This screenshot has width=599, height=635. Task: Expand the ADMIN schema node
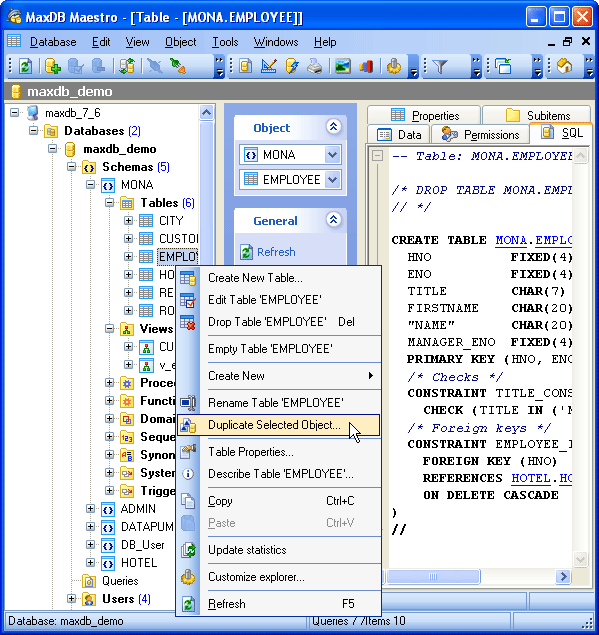click(x=90, y=509)
